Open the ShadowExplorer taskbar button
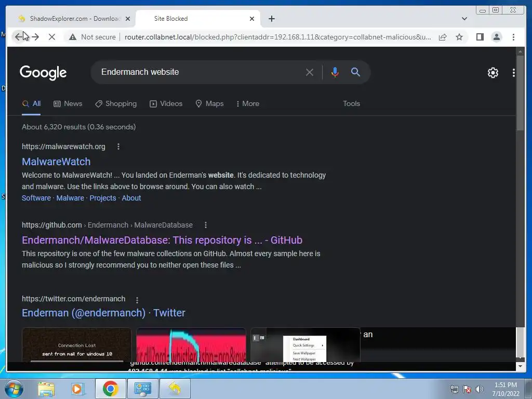The height and width of the screenshot is (399, 532). [x=175, y=389]
